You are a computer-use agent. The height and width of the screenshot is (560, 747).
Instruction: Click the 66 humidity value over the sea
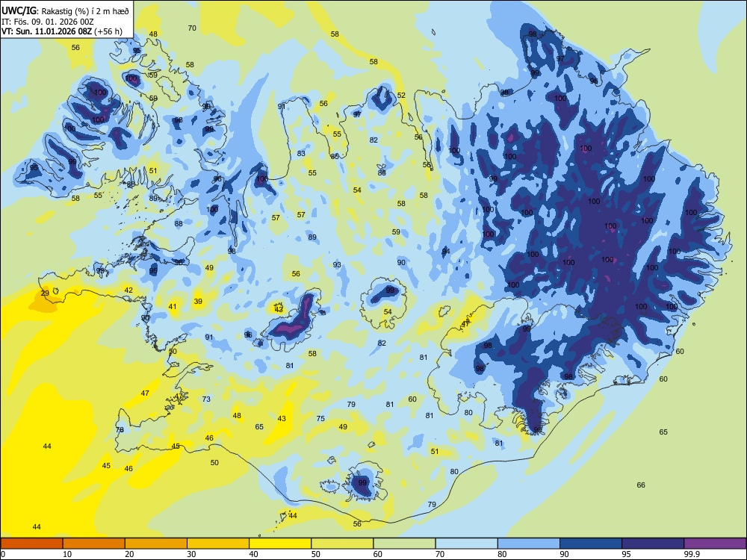click(641, 485)
